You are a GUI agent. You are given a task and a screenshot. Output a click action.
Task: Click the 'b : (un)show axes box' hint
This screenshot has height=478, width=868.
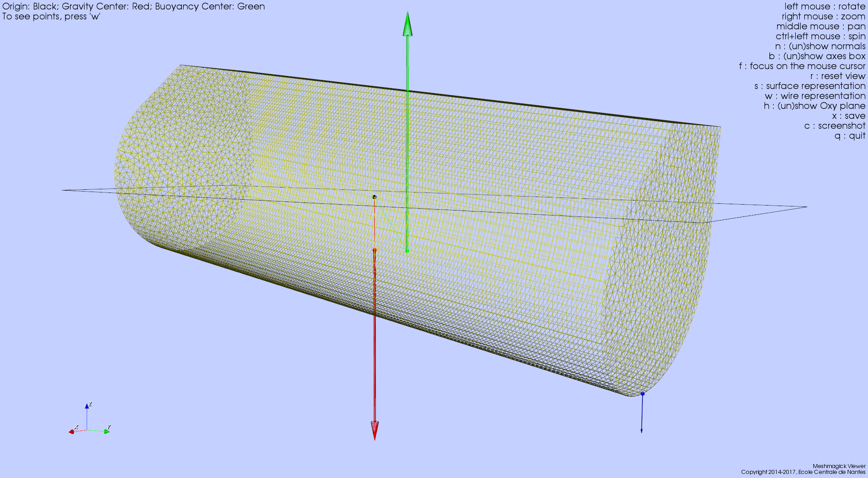[x=816, y=56]
